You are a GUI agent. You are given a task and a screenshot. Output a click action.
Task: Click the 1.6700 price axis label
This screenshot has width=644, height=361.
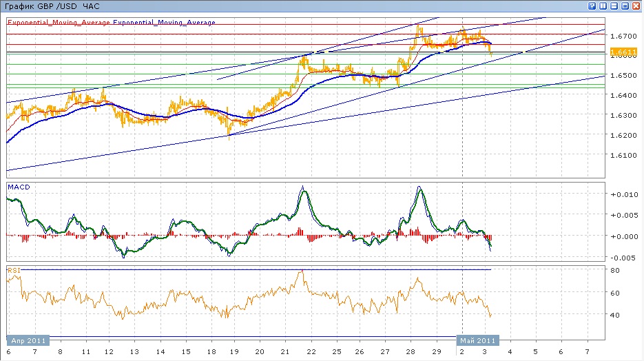tap(622, 35)
